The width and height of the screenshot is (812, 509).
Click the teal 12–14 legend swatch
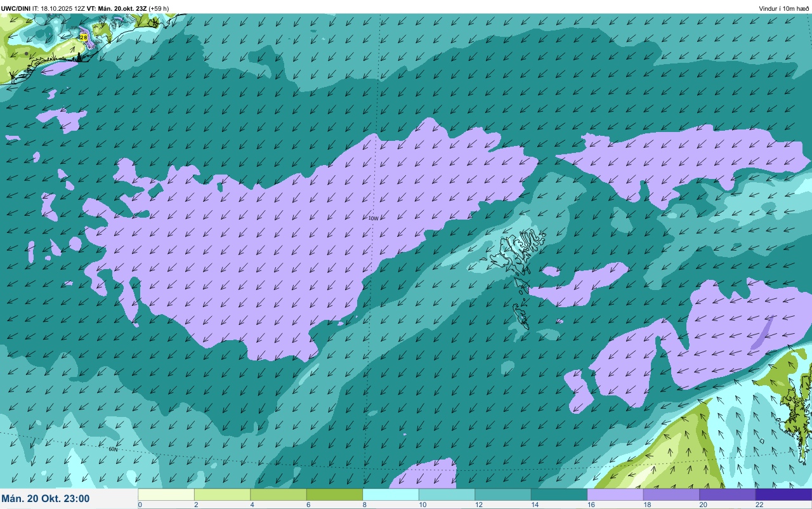coord(503,494)
